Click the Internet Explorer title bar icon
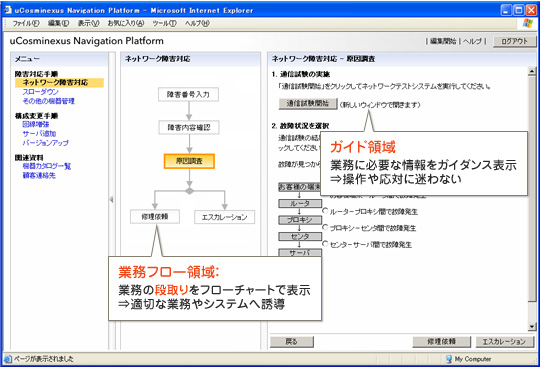The width and height of the screenshot is (540, 367). point(8,10)
